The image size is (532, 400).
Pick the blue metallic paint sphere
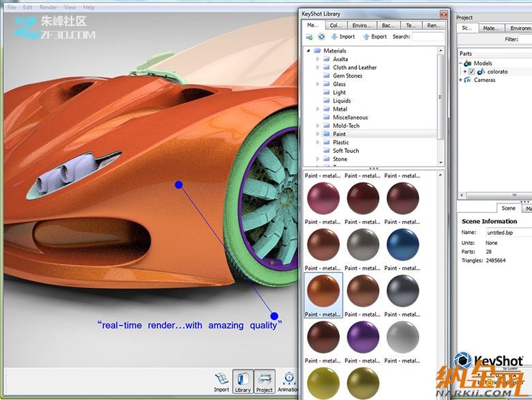402,244
